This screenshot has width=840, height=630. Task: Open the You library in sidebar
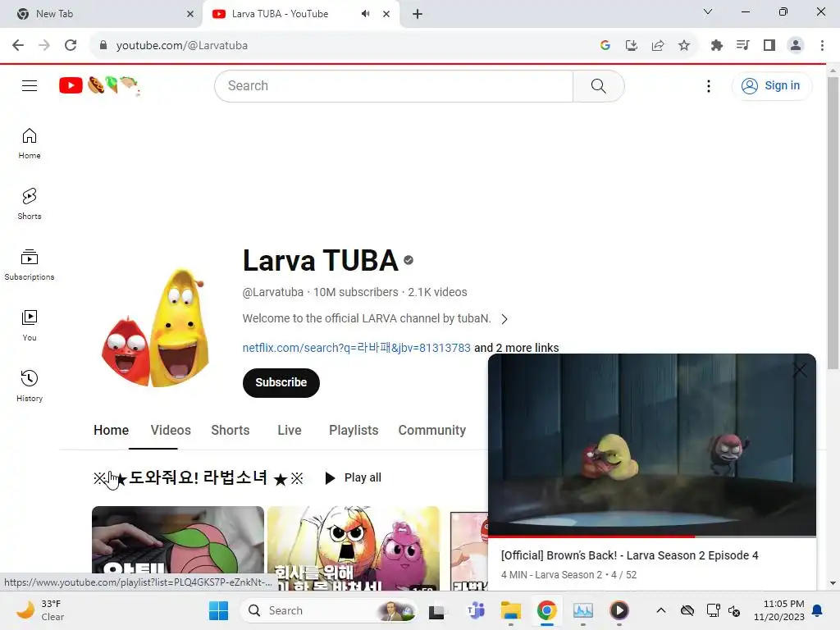coord(30,325)
